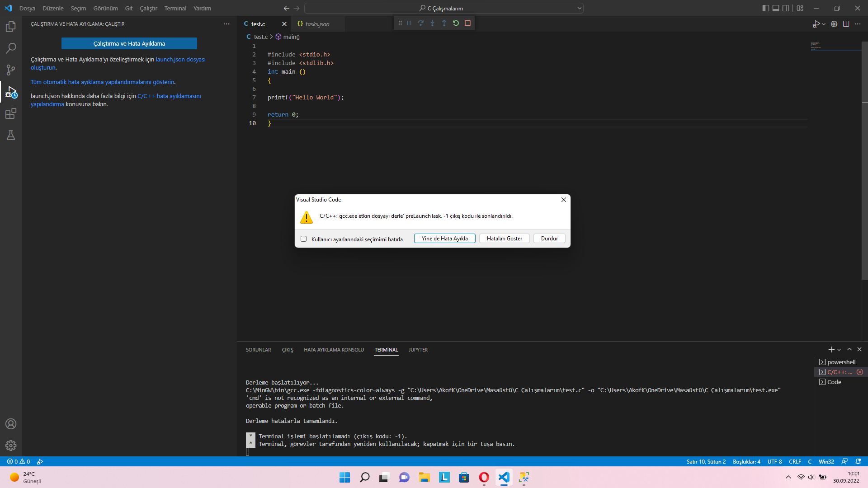Open the run/debug dropdown chevron in editor
The height and width of the screenshot is (488, 868).
tap(824, 24)
